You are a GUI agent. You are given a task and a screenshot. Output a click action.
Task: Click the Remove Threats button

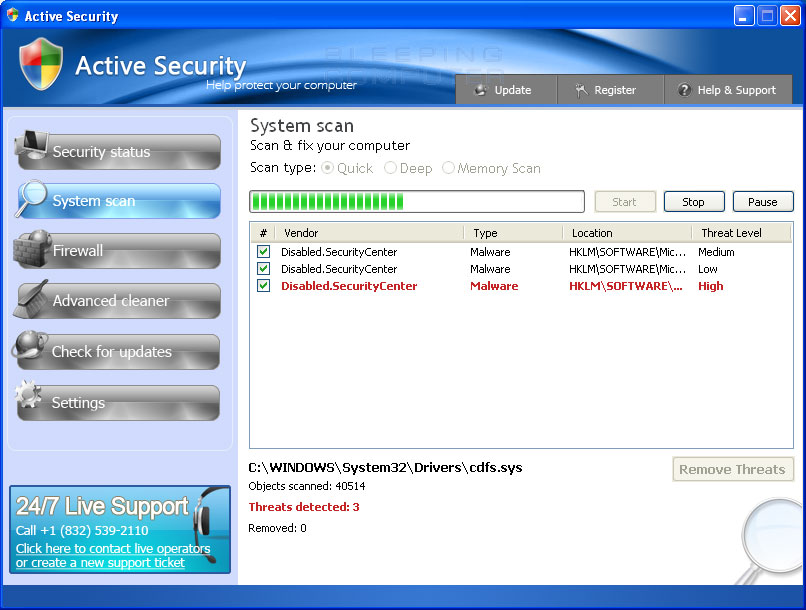coord(733,469)
